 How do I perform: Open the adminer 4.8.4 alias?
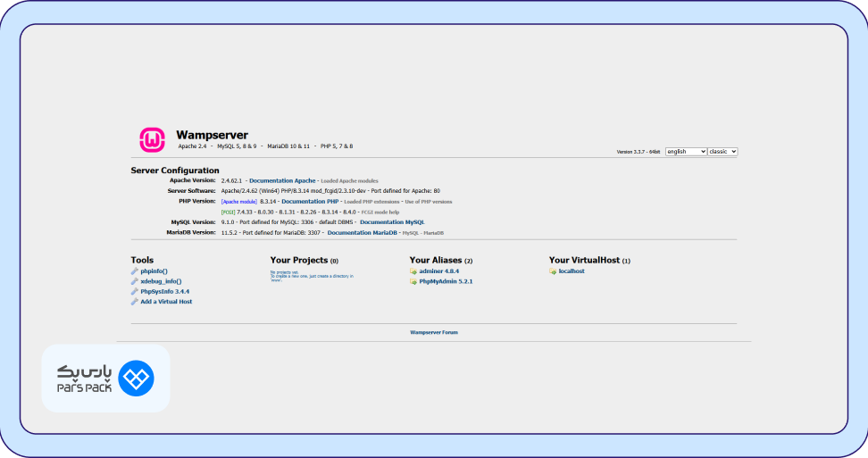point(439,271)
